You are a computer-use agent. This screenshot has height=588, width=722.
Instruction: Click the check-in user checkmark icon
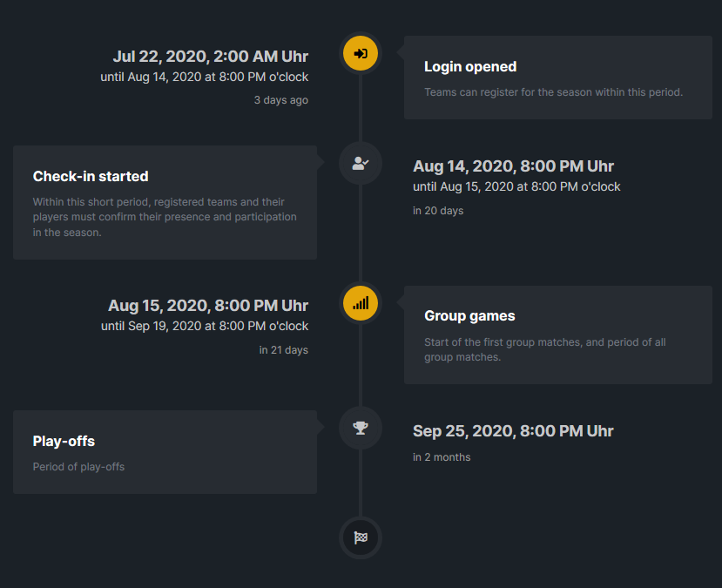(x=361, y=164)
